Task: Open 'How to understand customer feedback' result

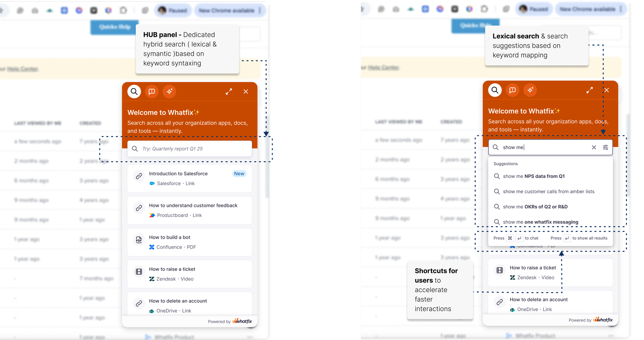Action: (190, 210)
